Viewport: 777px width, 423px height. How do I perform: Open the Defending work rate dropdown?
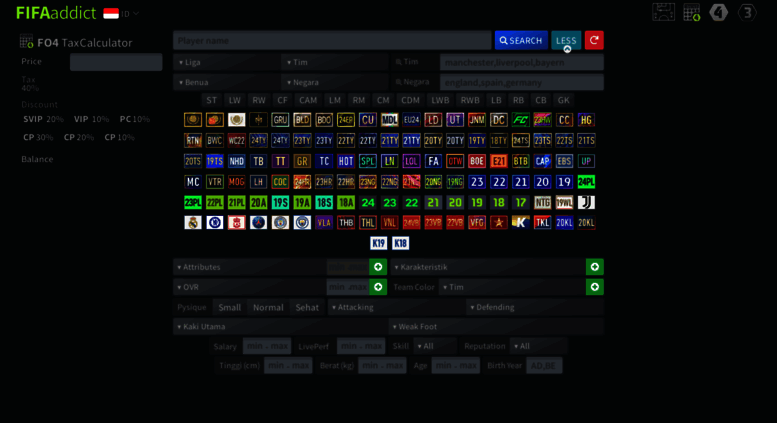click(x=535, y=307)
